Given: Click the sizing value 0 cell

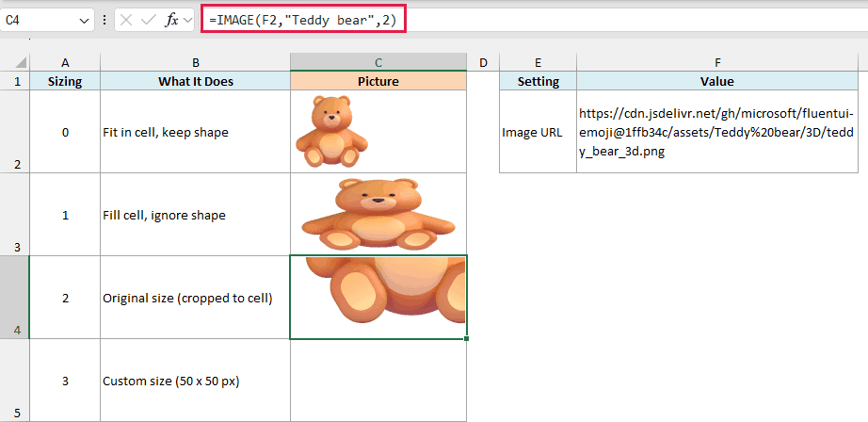Looking at the screenshot, I should 65,132.
